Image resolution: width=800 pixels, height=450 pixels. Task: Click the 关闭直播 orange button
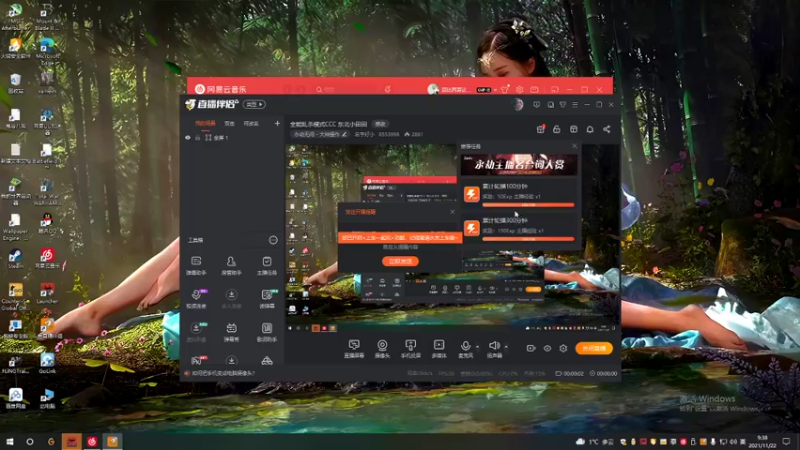(x=594, y=348)
